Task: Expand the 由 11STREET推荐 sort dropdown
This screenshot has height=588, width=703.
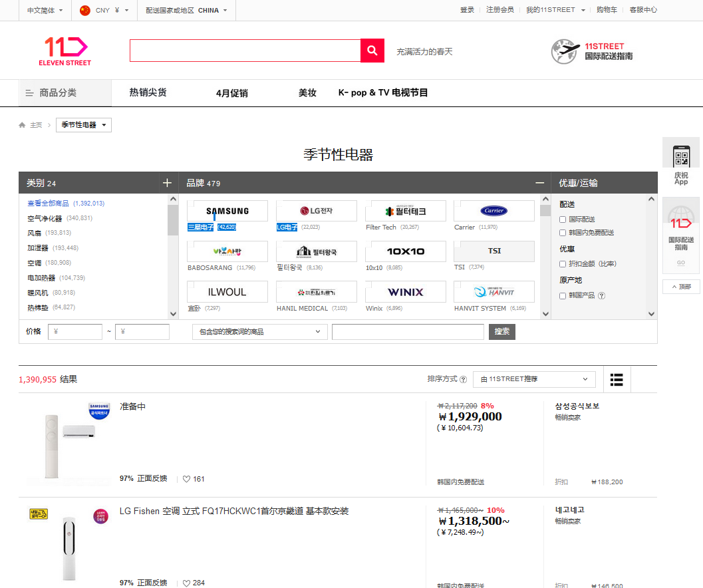Action: pos(534,379)
